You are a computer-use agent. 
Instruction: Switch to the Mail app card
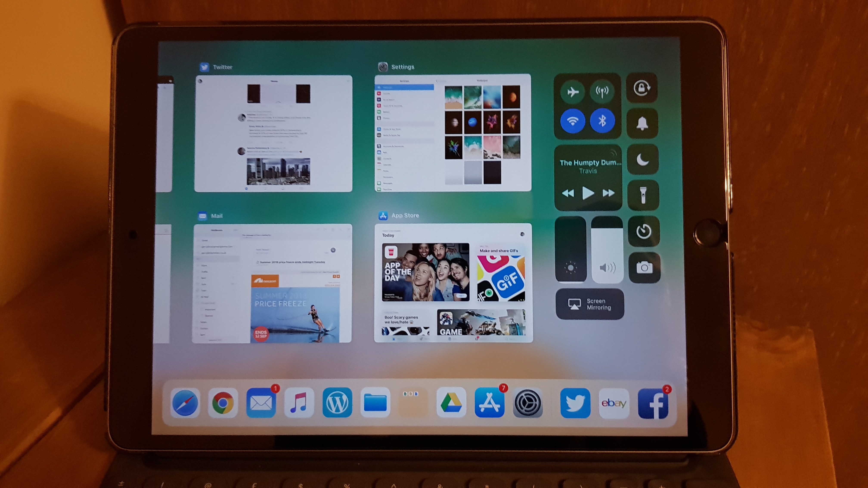[x=272, y=284]
